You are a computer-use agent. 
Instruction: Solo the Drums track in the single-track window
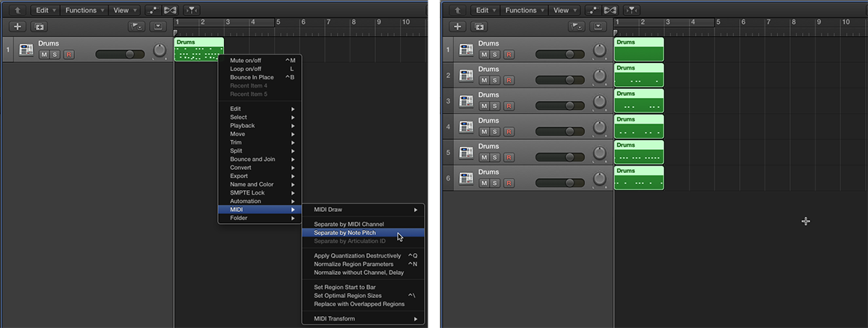pyautogui.click(x=54, y=54)
